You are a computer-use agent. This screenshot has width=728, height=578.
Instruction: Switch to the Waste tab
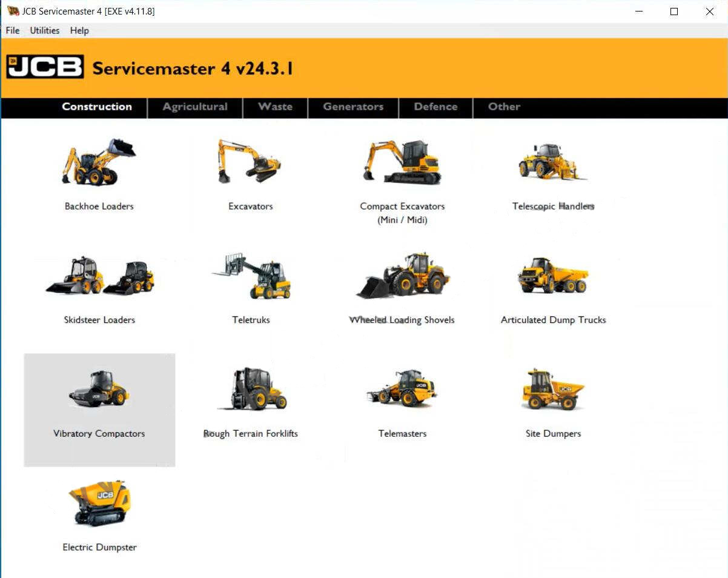tap(275, 107)
